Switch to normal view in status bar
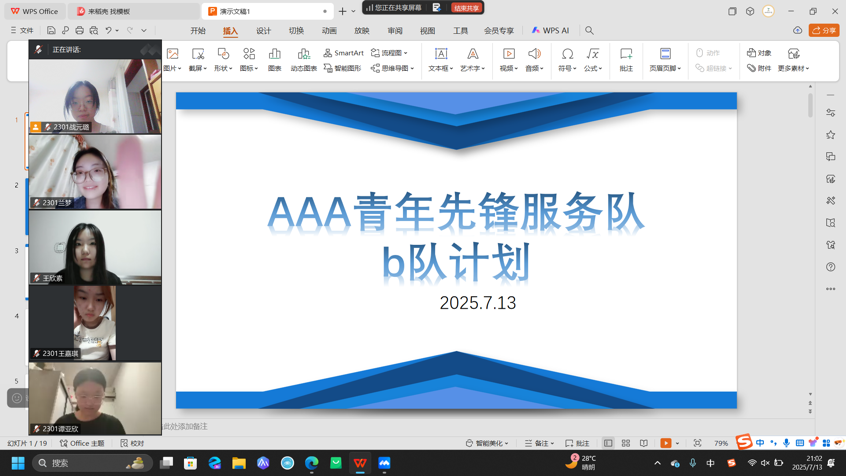846x476 pixels. pos(608,443)
